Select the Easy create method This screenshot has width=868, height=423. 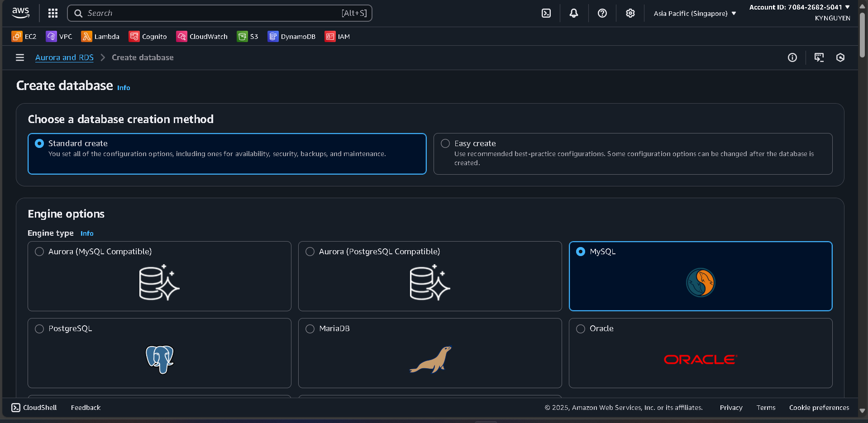coord(445,143)
